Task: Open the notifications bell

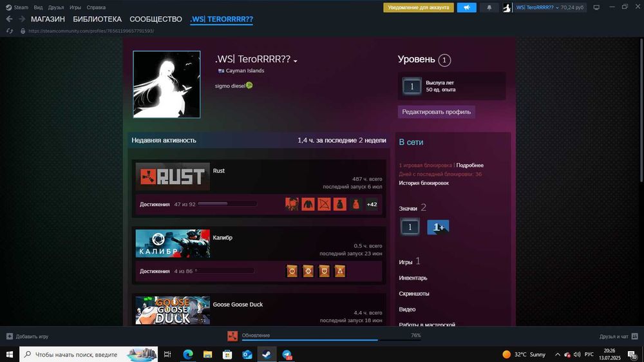Action: tap(489, 7)
